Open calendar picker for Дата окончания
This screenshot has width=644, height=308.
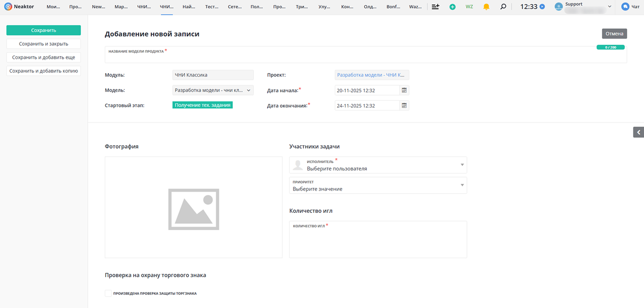tap(404, 106)
